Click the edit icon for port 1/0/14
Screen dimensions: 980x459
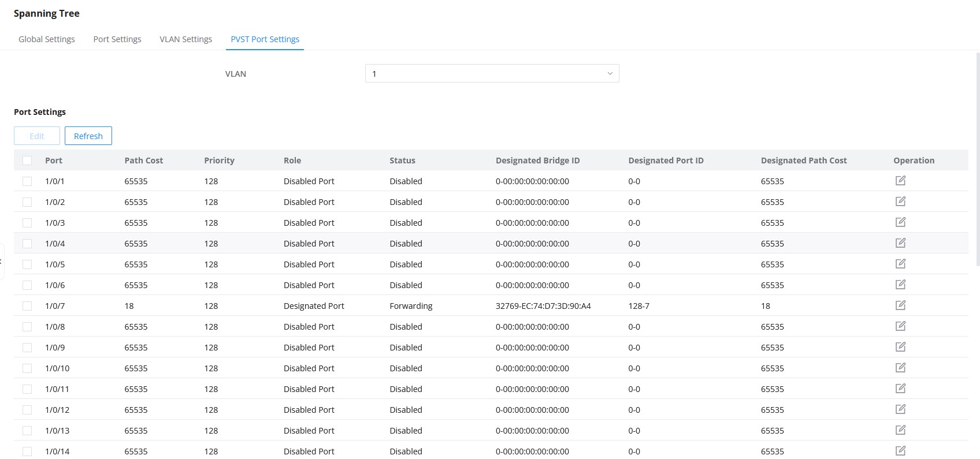(900, 451)
